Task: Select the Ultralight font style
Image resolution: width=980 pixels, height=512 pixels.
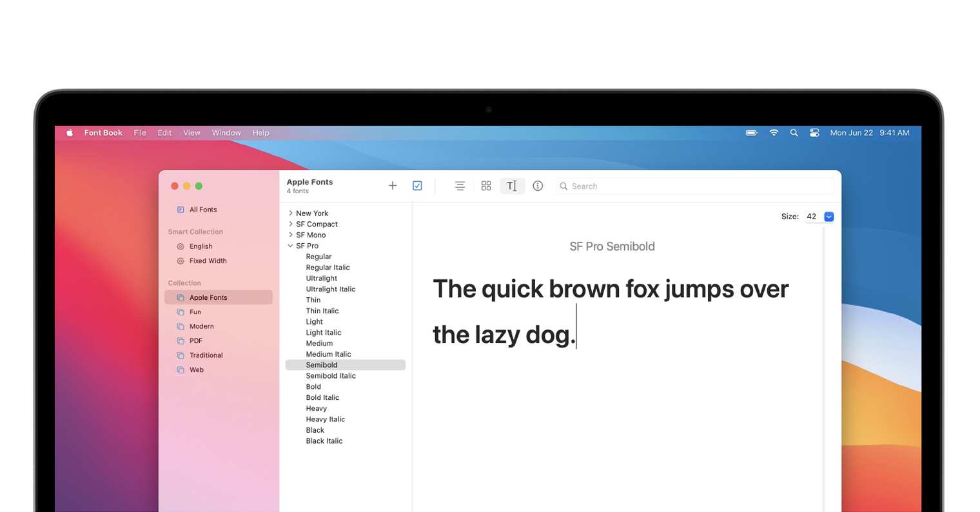Action: pos(321,279)
